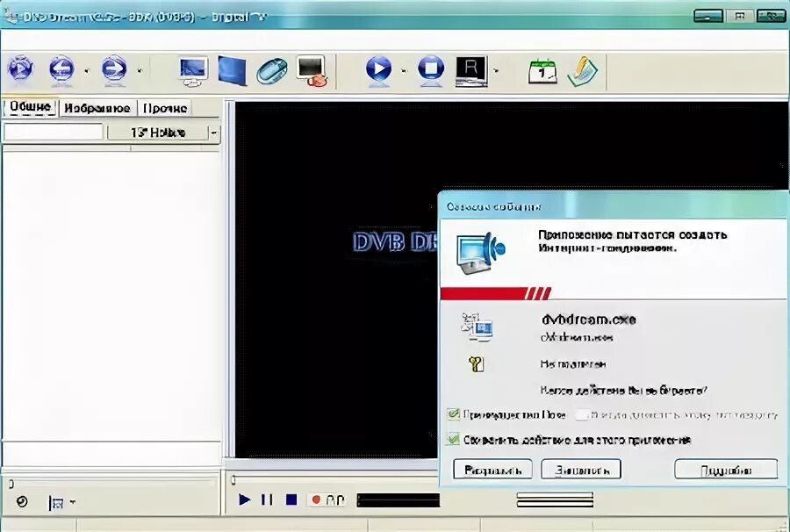Open the forward arrow dropdown
This screenshot has height=532, width=790.
(x=140, y=71)
